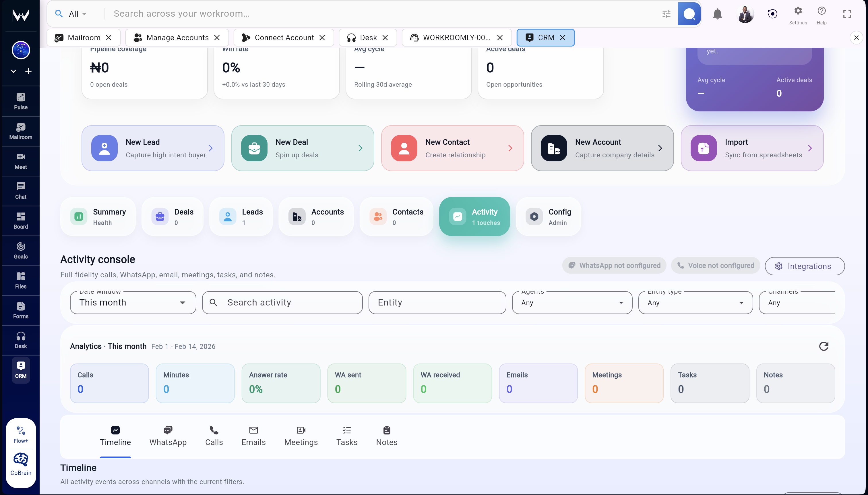Click the New Lead card
868x495 pixels.
point(153,148)
